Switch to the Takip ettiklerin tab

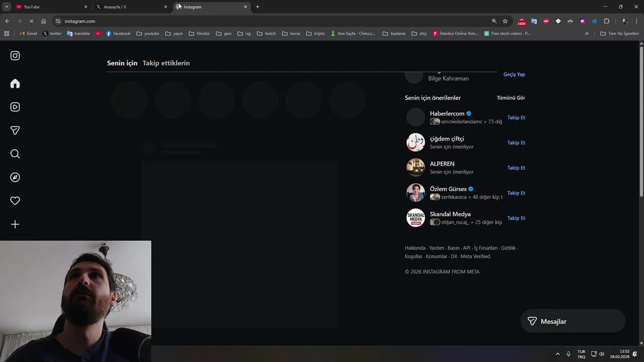[x=166, y=63]
